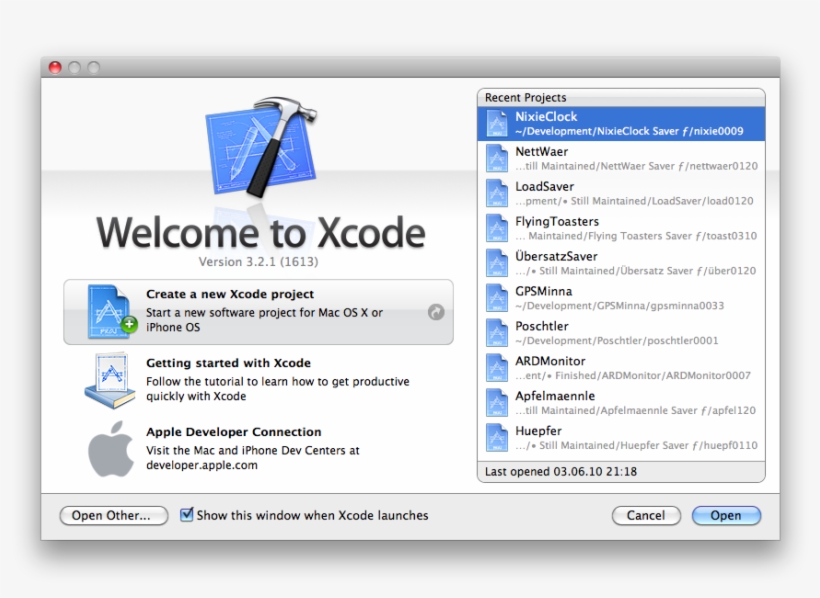Click the Huepfer project file icon
This screenshot has height=598, width=820.
click(496, 438)
